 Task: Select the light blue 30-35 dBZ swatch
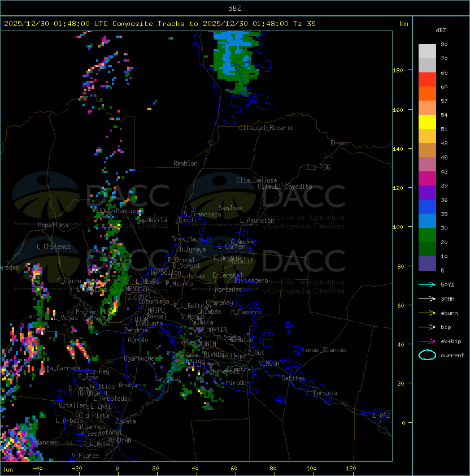[427, 221]
